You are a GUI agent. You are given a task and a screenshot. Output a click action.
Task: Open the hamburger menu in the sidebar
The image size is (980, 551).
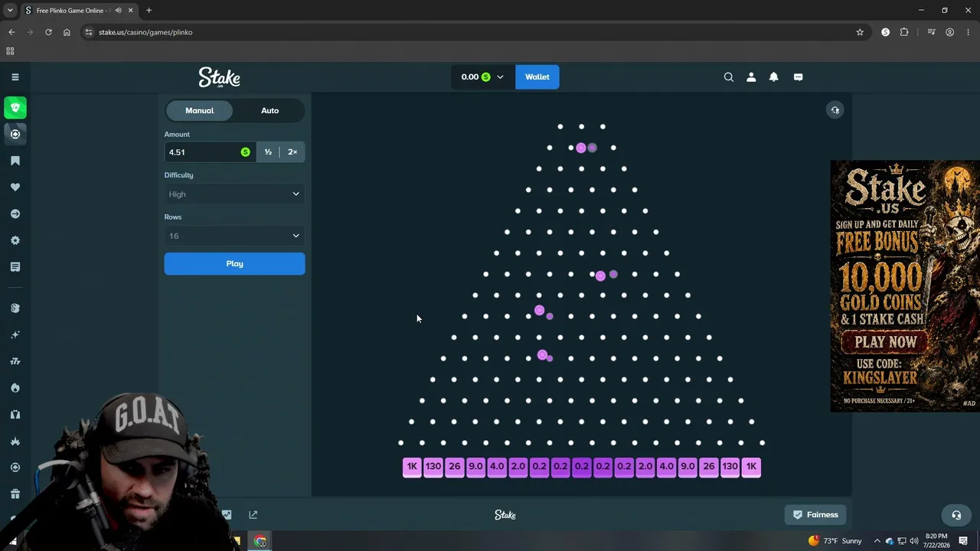[15, 77]
